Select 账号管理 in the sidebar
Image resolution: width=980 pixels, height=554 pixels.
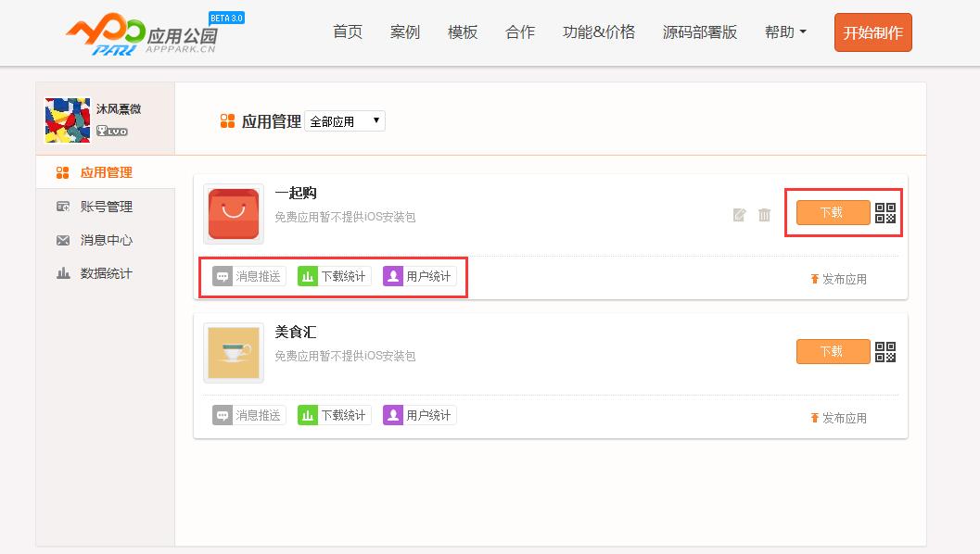(x=106, y=207)
